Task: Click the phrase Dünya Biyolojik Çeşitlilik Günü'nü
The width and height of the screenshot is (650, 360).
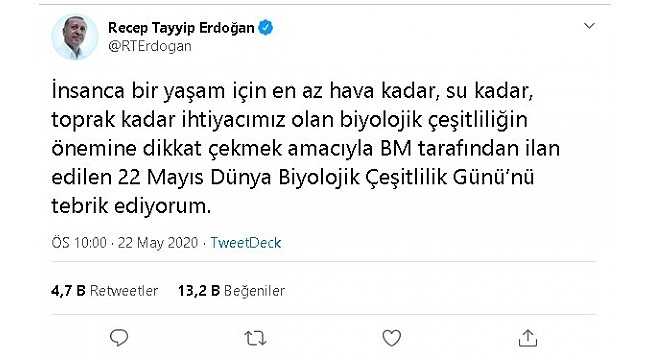Action: click(x=372, y=178)
